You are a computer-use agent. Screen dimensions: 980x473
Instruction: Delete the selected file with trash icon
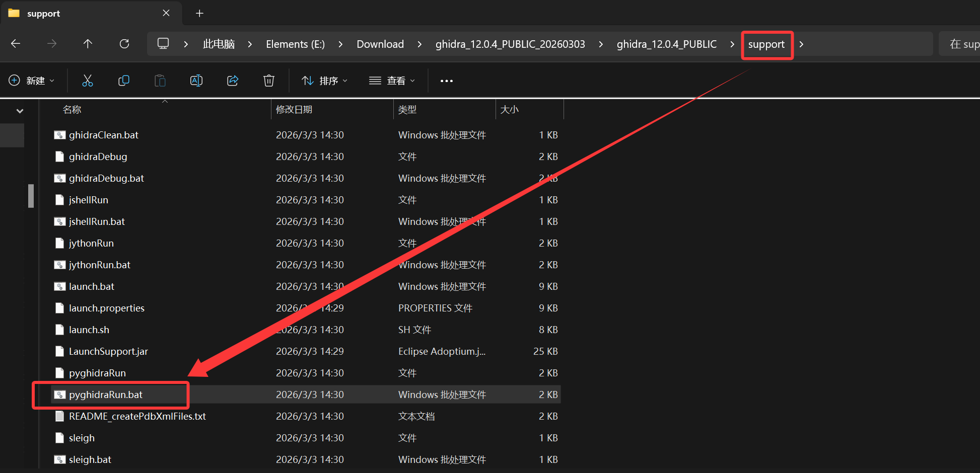click(269, 81)
